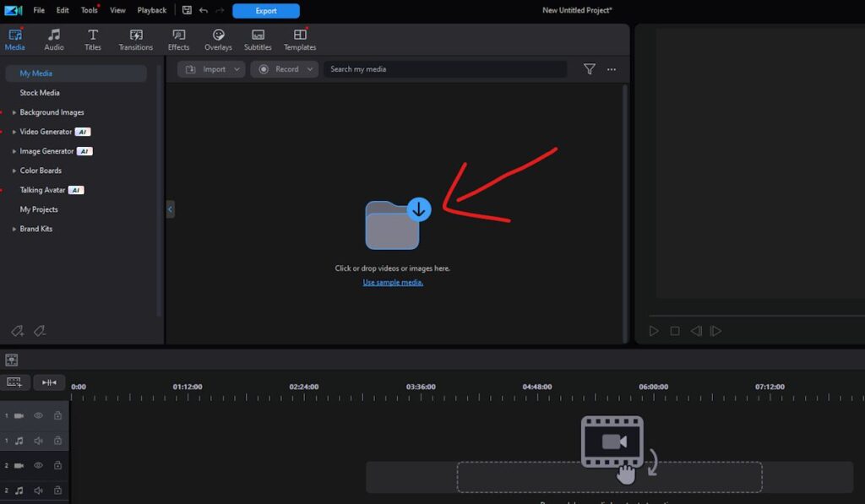Step to the previous frame

pos(696,331)
